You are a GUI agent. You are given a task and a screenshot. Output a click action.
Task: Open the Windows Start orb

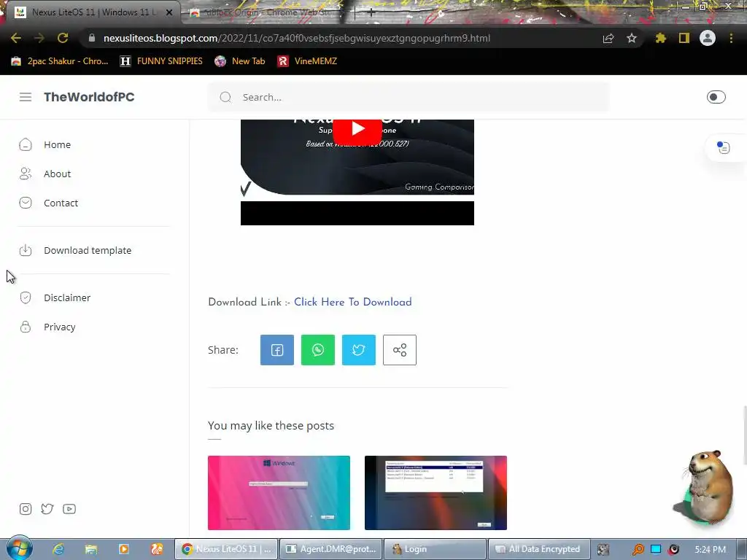click(x=19, y=548)
